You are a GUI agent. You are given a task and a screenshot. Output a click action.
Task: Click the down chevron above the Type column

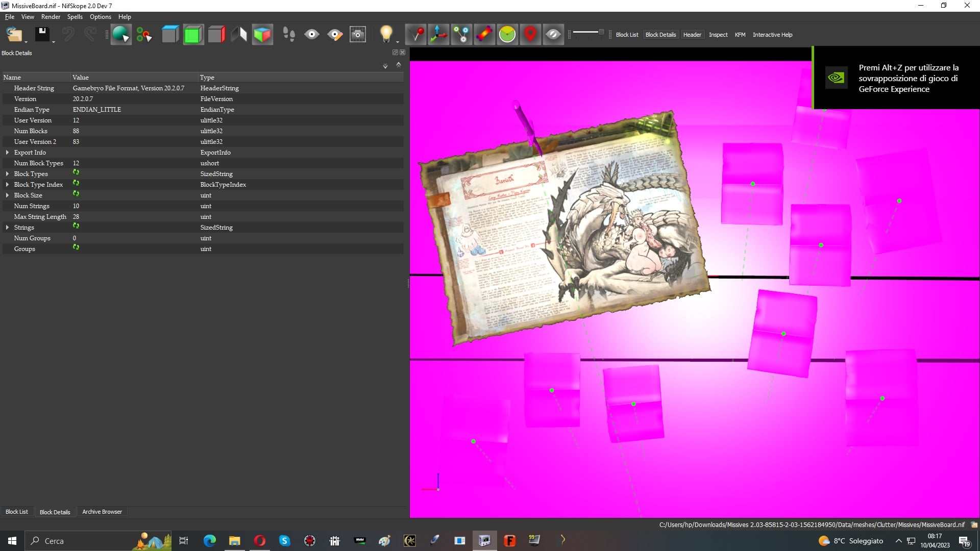tap(385, 66)
